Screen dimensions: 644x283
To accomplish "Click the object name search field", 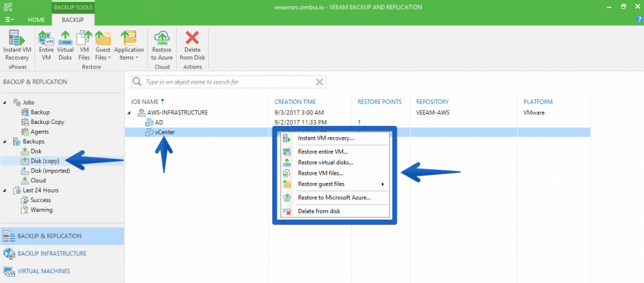I will click(229, 82).
